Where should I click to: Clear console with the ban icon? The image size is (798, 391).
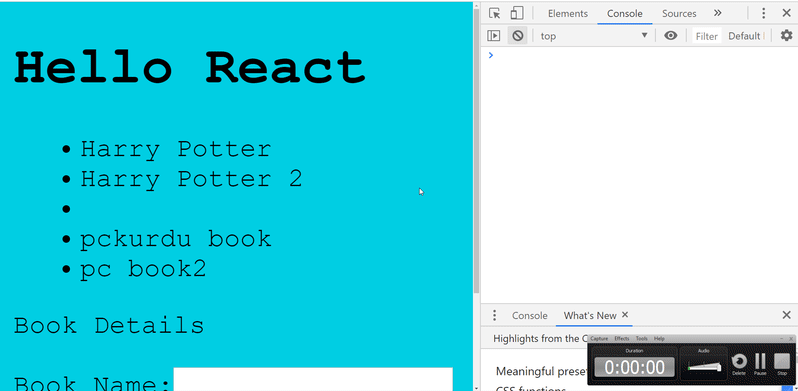518,36
